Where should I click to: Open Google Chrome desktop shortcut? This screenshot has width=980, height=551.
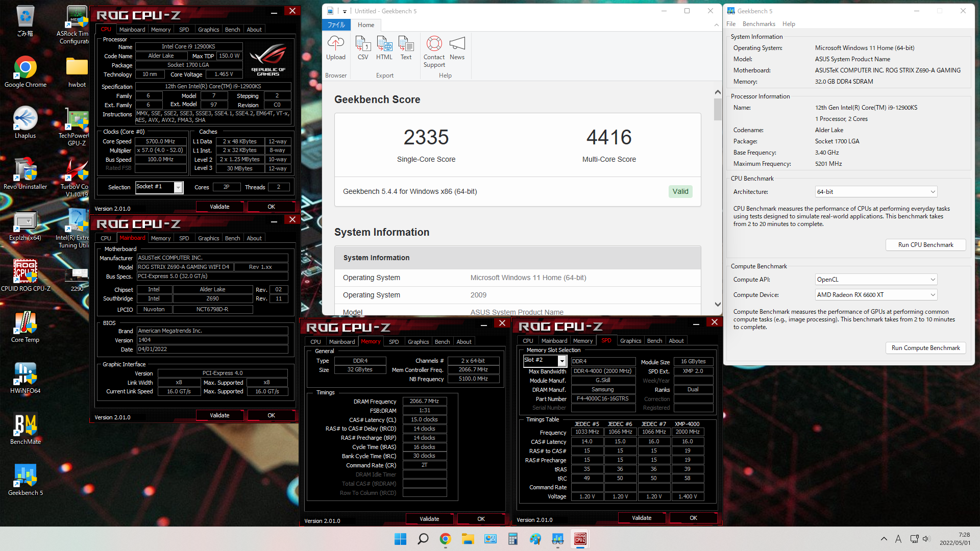(x=26, y=72)
